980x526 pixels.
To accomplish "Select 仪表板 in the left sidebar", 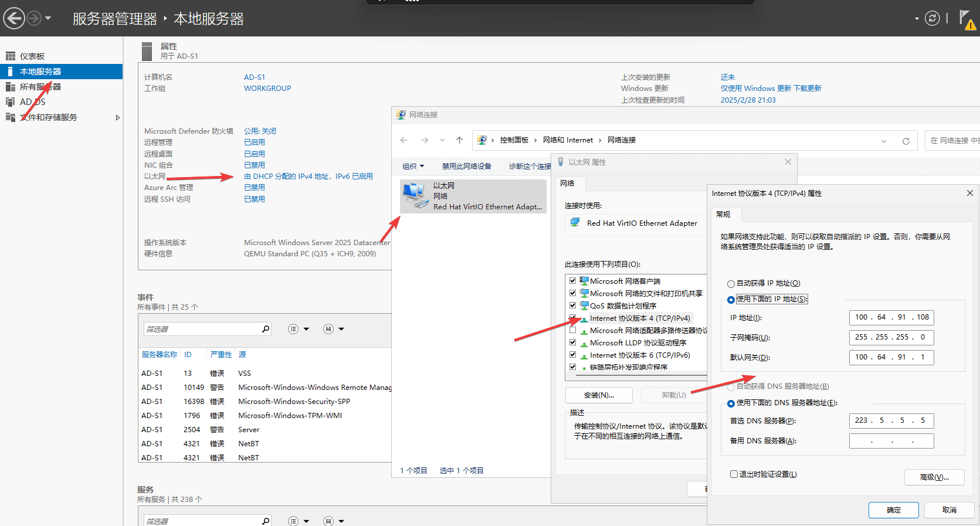I will pos(32,56).
